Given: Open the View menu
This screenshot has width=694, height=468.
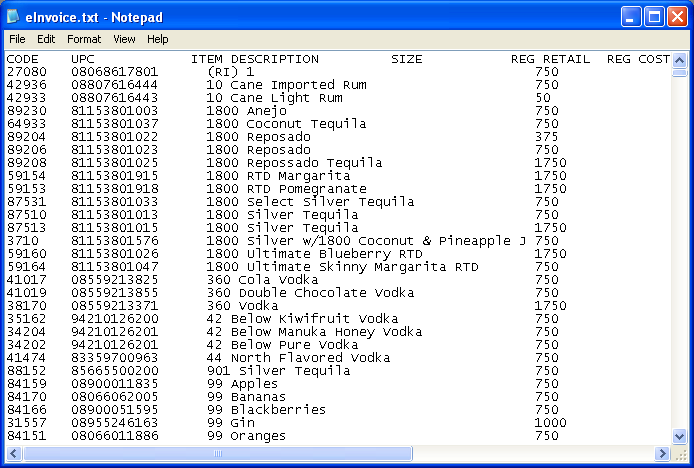Looking at the screenshot, I should [124, 39].
